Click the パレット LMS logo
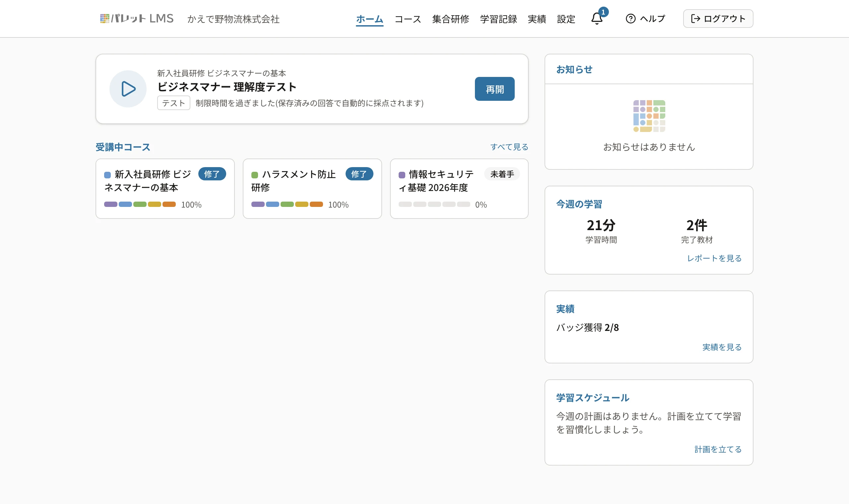The image size is (849, 504). (137, 18)
